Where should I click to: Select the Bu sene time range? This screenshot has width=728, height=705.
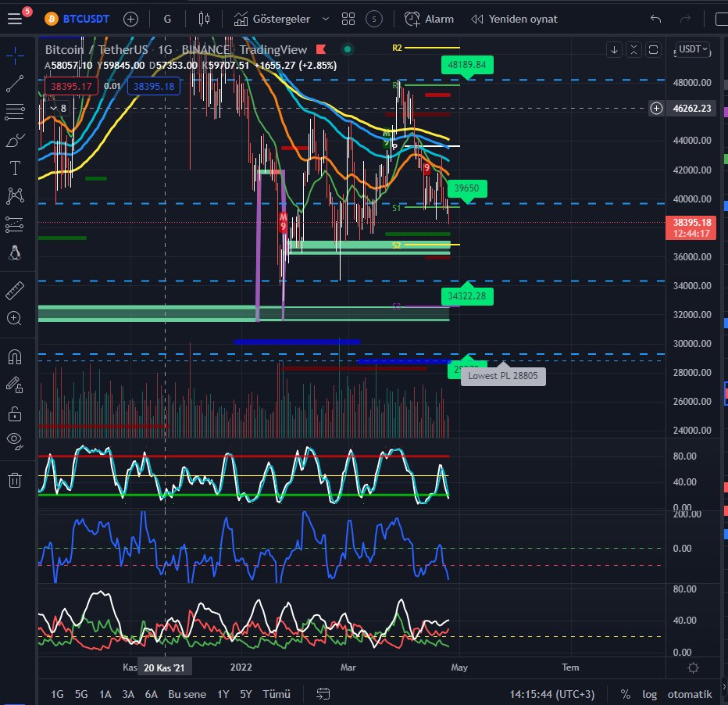tap(187, 694)
